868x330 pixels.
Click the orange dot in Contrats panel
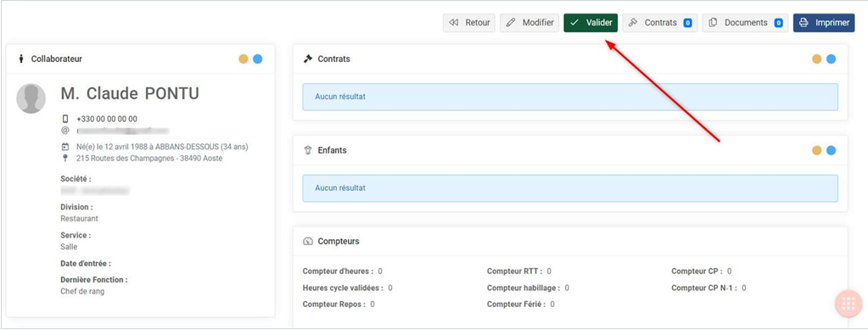[x=816, y=59]
